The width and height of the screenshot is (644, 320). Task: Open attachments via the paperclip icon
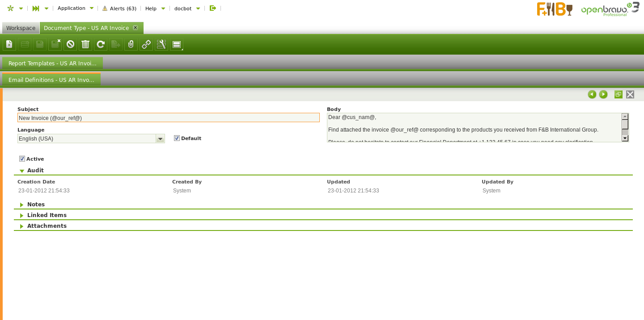(x=131, y=44)
